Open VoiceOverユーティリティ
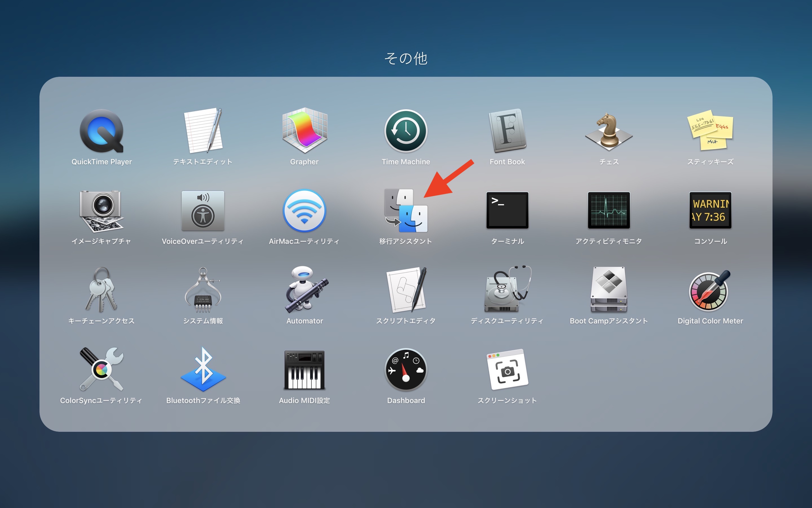Viewport: 812px width, 508px height. pyautogui.click(x=203, y=211)
